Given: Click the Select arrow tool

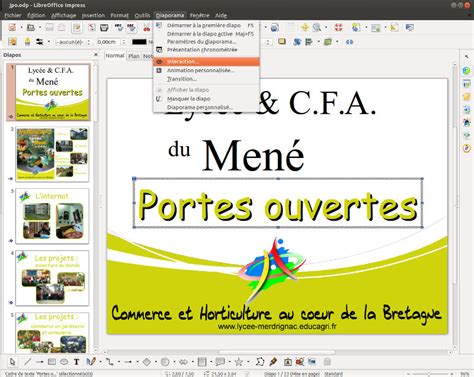Looking at the screenshot, I should pyautogui.click(x=13, y=361).
